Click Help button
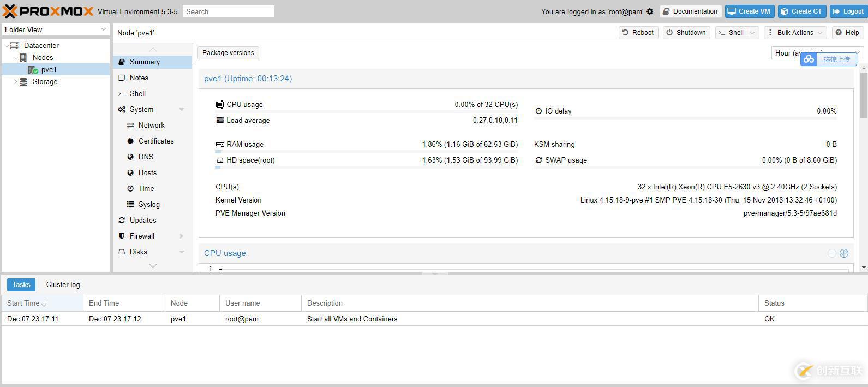The height and width of the screenshot is (387, 868). [847, 33]
